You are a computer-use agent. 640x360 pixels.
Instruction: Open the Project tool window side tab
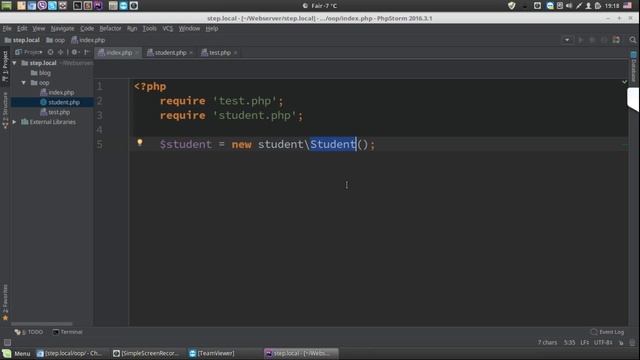coord(5,66)
